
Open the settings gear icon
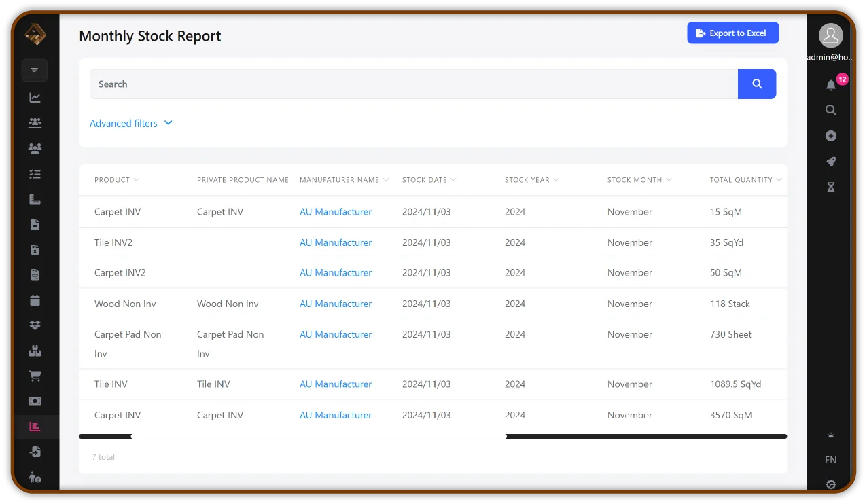coord(830,484)
